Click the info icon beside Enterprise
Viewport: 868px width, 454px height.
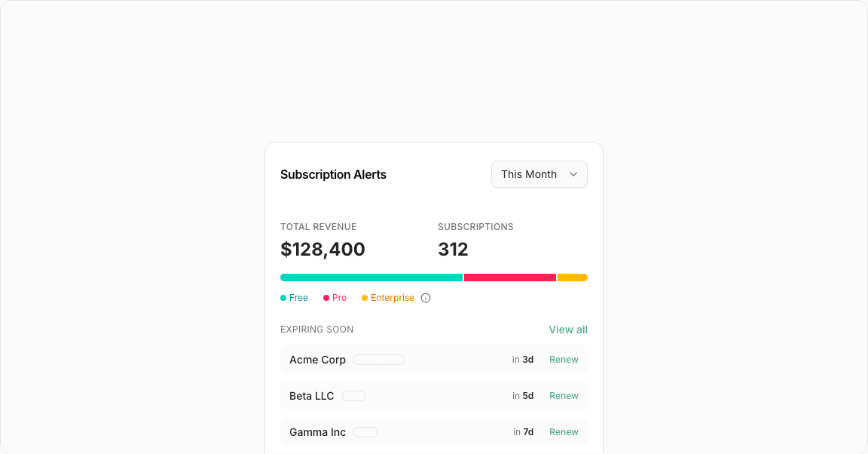click(x=426, y=298)
